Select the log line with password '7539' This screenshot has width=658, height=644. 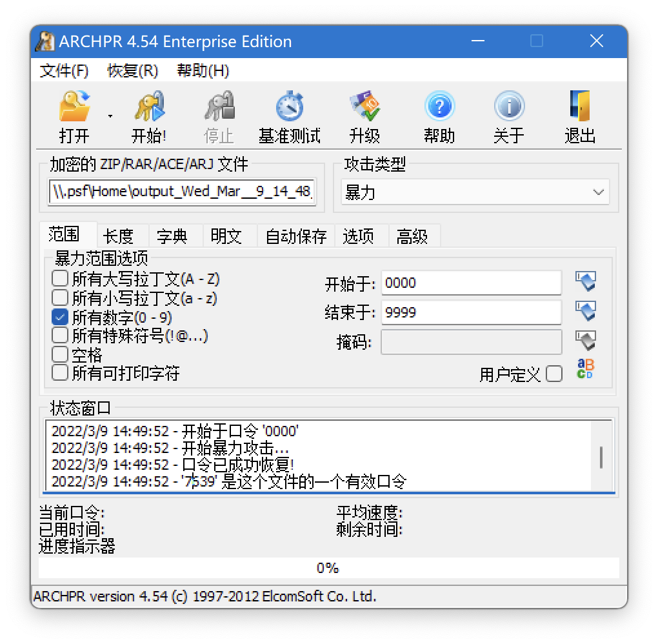click(x=229, y=481)
